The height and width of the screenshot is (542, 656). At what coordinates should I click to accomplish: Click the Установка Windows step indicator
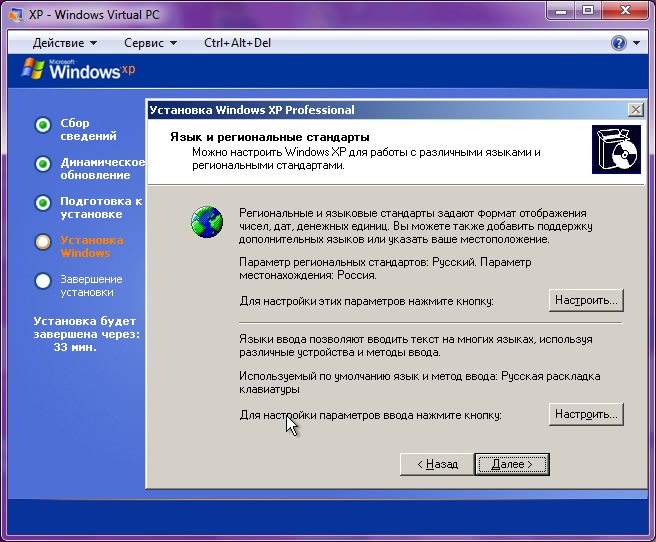click(x=43, y=242)
